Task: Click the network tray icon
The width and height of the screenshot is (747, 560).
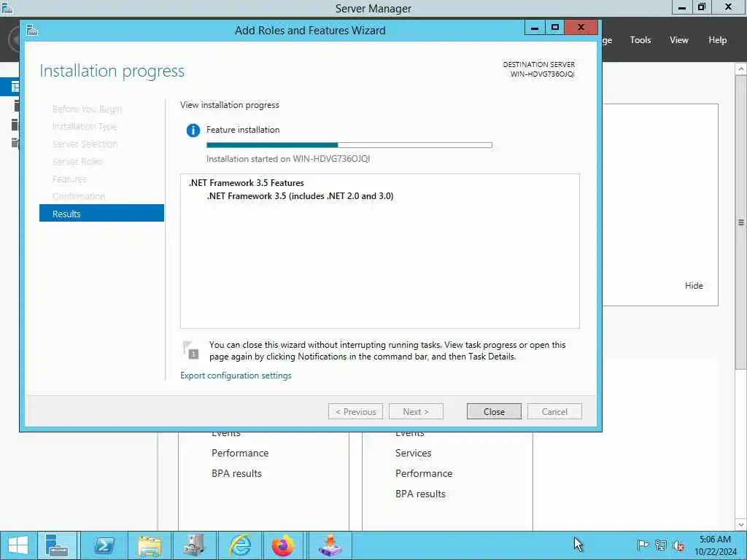Action: click(660, 545)
